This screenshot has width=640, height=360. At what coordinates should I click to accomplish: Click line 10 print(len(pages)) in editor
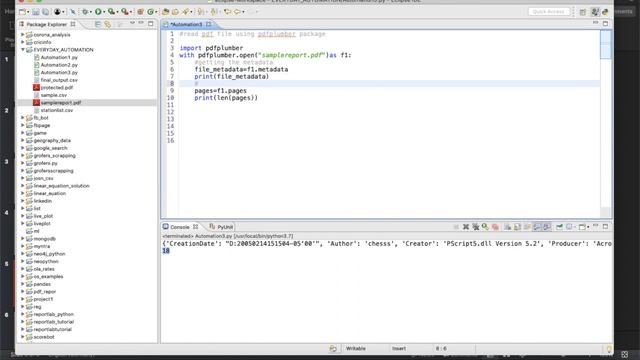pyautogui.click(x=226, y=98)
